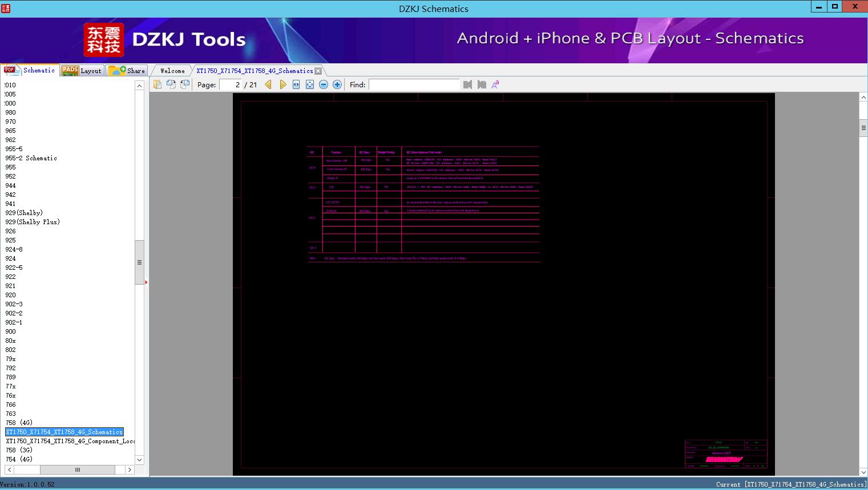Click the document viewer's scroll down arrow
This screenshot has height=490, width=868.
[x=863, y=472]
